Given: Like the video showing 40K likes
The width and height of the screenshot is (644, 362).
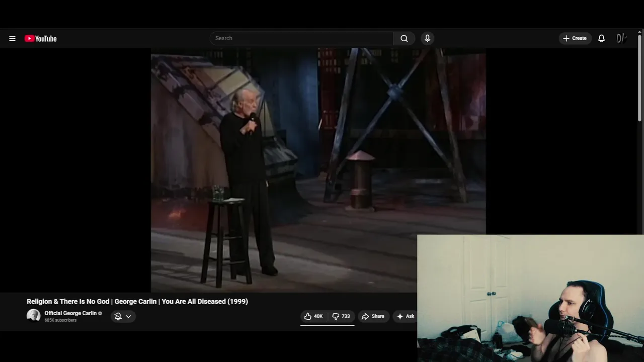Looking at the screenshot, I should click(x=313, y=316).
